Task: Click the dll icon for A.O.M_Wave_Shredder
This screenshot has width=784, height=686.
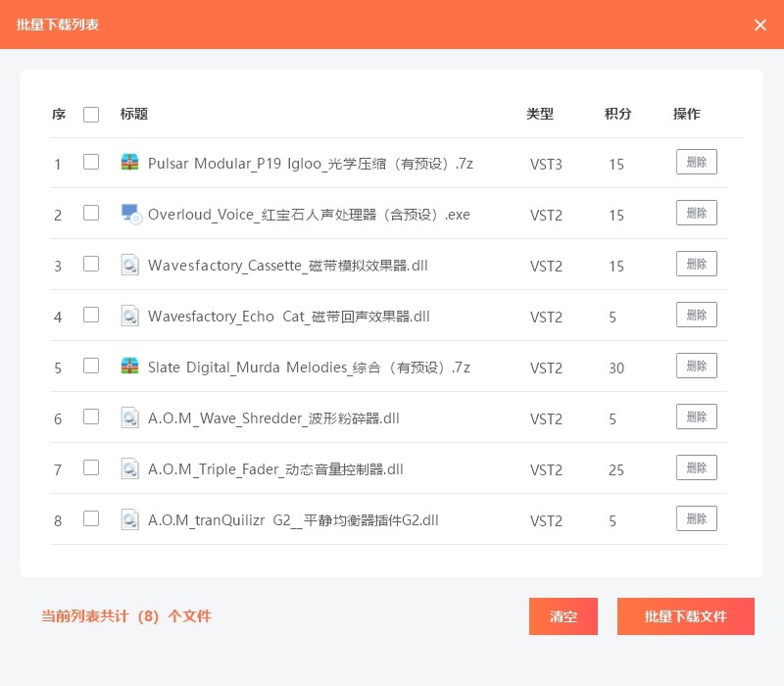Action: pyautogui.click(x=129, y=417)
